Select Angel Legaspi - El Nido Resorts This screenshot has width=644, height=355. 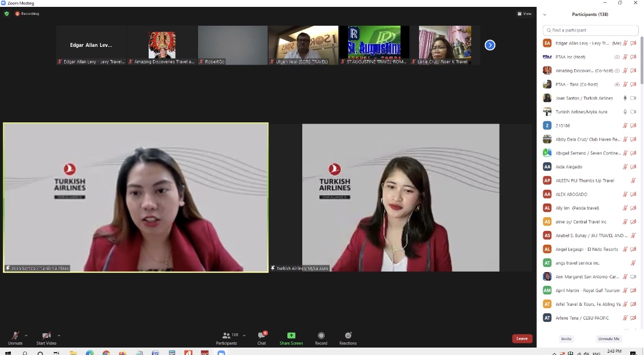[x=590, y=249]
